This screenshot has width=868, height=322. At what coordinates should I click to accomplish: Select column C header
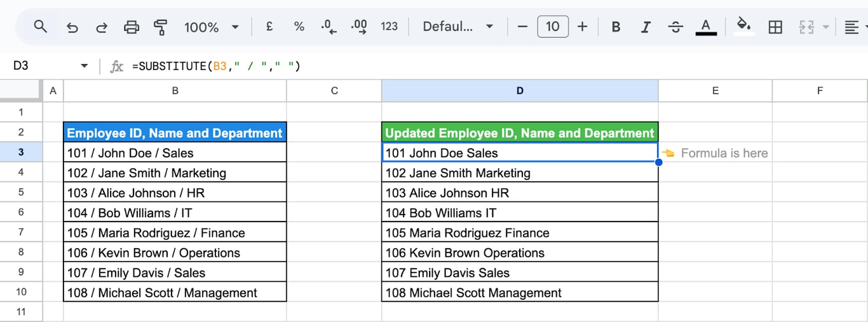click(334, 91)
